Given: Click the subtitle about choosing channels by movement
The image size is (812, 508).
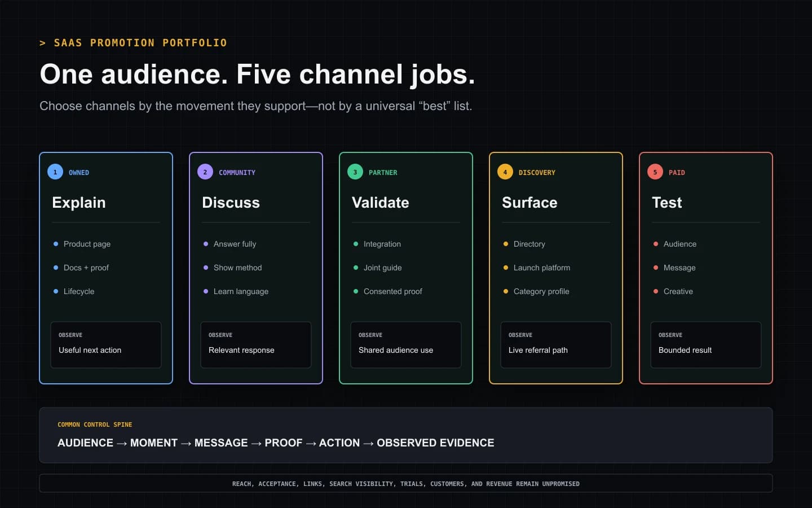Looking at the screenshot, I should point(255,106).
